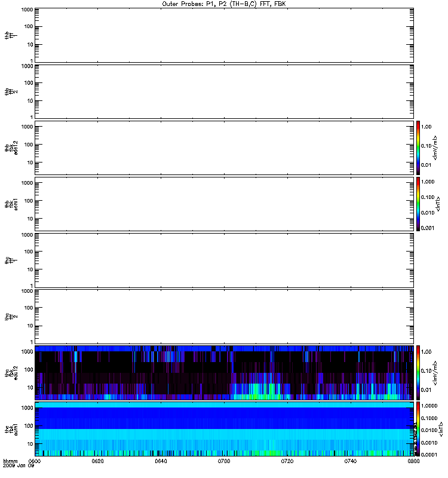Click the "0720" time axis label

pos(287,461)
